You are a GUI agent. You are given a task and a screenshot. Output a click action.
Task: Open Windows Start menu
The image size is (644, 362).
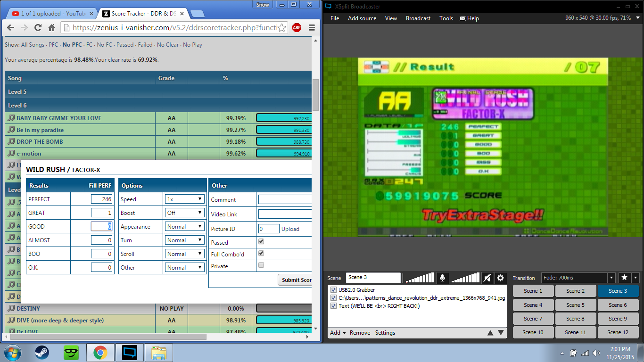[x=12, y=353]
